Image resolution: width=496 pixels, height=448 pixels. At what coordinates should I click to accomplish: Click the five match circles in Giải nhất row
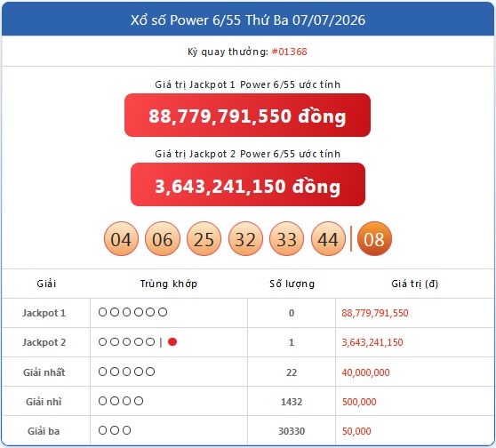pos(126,372)
